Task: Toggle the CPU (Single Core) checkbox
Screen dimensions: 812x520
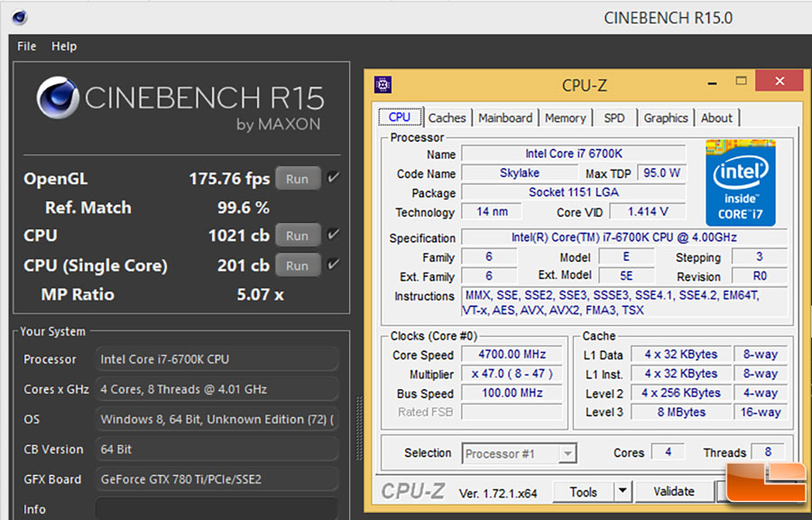Action: [x=333, y=265]
